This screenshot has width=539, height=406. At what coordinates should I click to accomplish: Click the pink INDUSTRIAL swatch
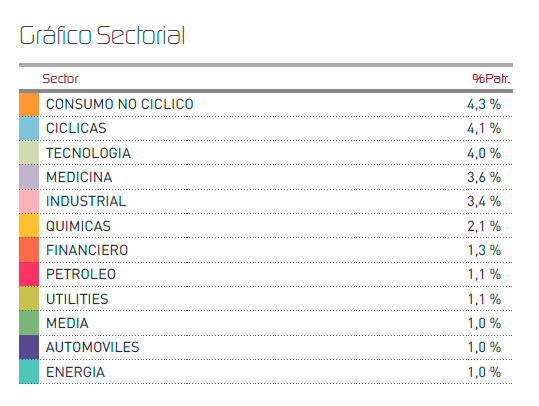coord(29,201)
